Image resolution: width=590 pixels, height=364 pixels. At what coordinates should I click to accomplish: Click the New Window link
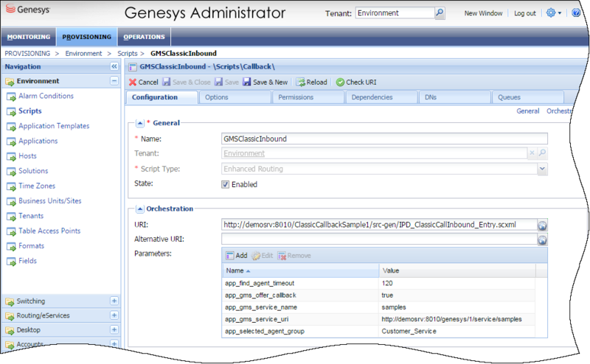[x=483, y=13]
